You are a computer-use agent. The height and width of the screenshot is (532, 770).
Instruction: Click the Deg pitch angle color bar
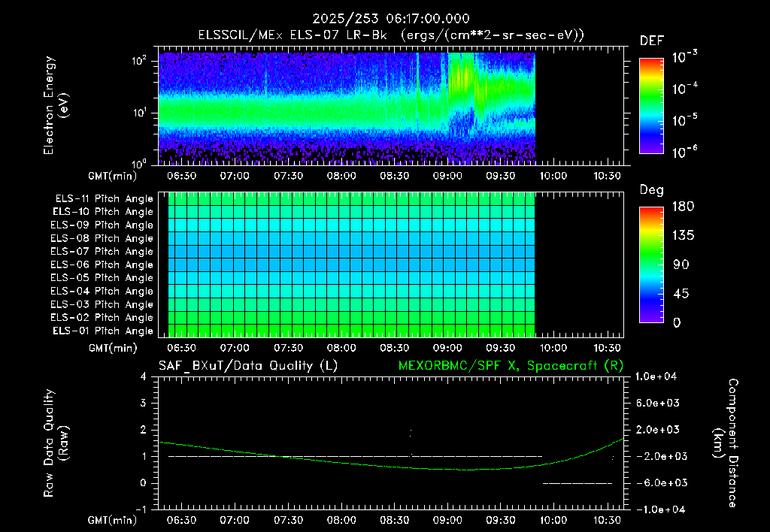651,264
